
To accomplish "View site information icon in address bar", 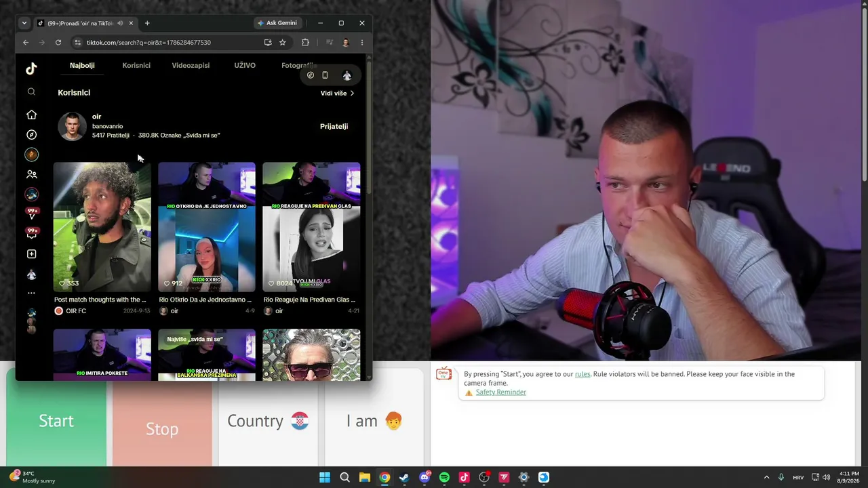I will pyautogui.click(x=77, y=42).
